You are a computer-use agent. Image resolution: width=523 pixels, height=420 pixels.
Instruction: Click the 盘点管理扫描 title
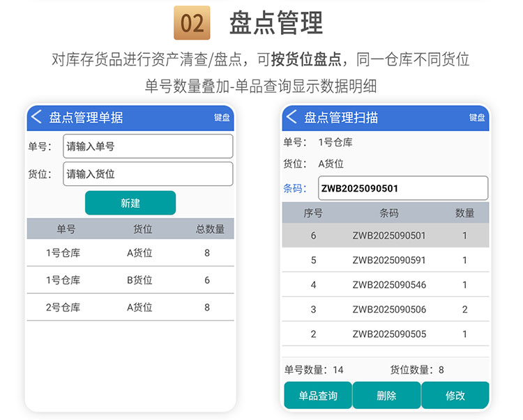(x=341, y=118)
